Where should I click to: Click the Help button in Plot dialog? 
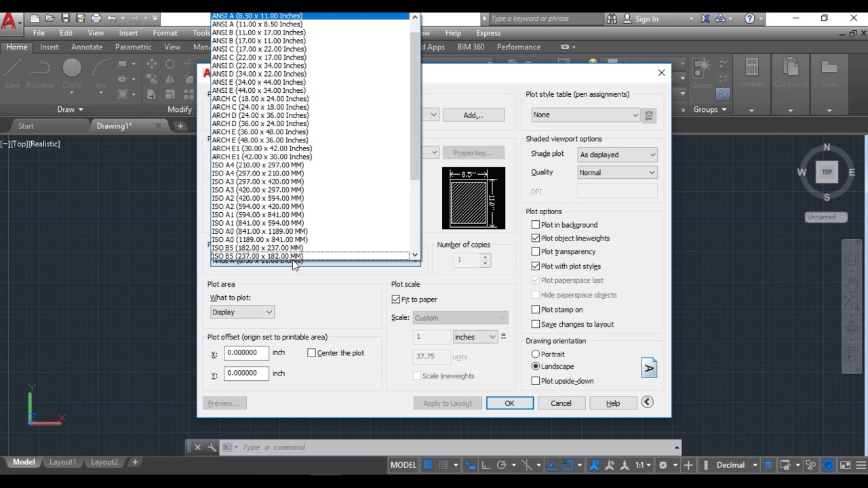click(613, 403)
